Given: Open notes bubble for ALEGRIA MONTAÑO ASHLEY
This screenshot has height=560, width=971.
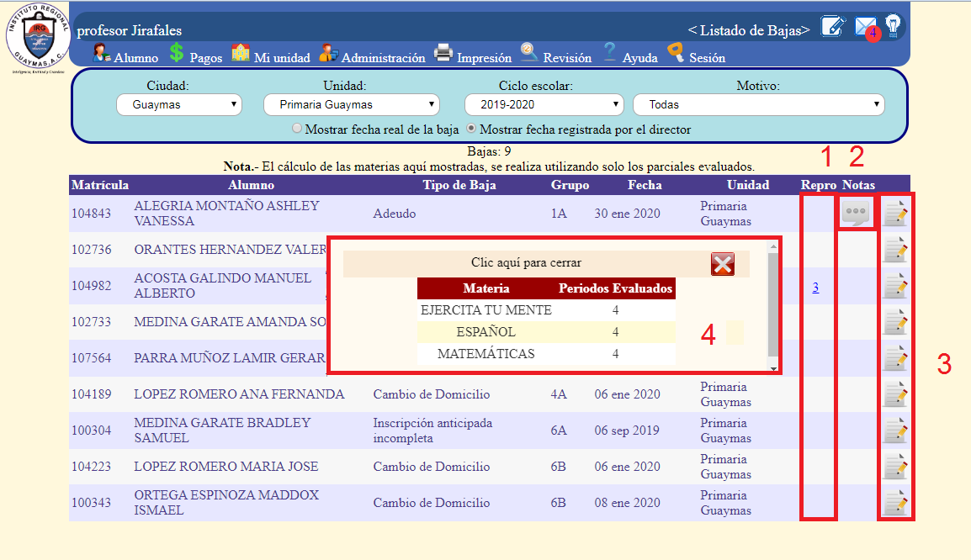Looking at the screenshot, I should coord(856,213).
